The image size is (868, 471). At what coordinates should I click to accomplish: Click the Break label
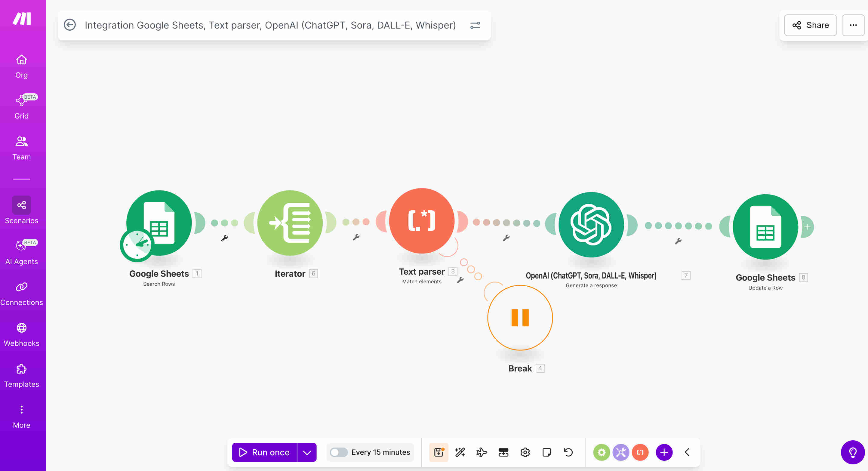pyautogui.click(x=520, y=368)
